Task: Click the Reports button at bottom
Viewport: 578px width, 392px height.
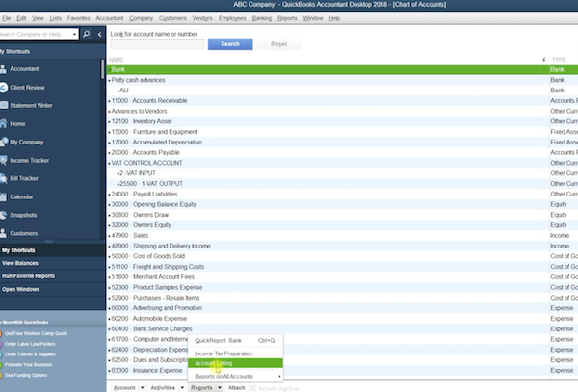Action: pyautogui.click(x=201, y=387)
